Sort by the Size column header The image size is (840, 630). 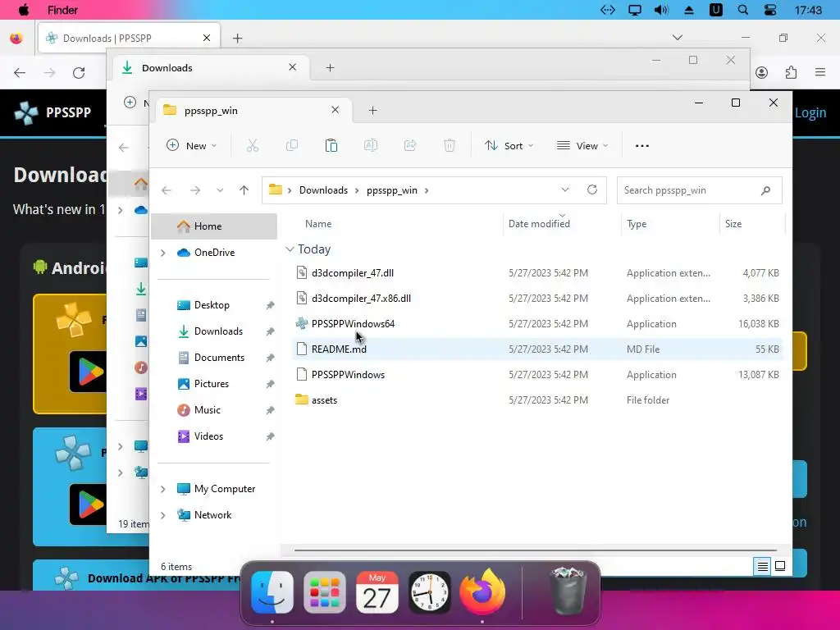tap(733, 224)
